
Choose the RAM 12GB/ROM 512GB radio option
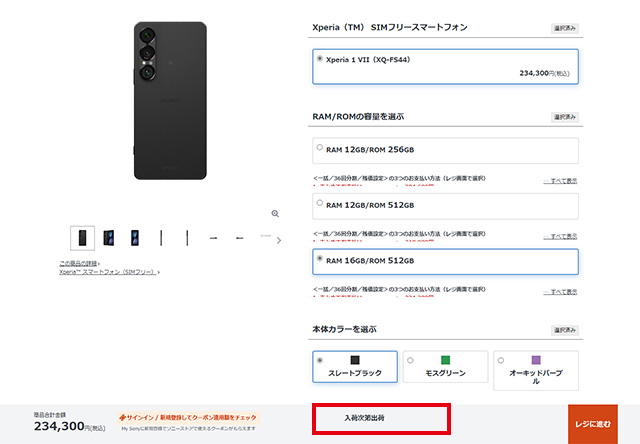tap(445, 206)
